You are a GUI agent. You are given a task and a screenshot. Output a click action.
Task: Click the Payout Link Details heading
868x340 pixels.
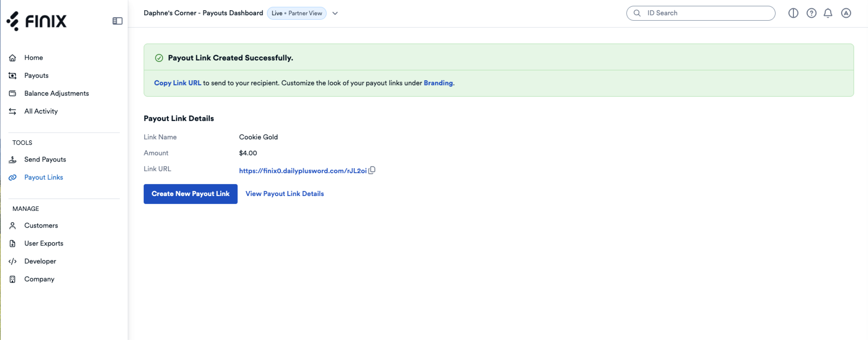[179, 118]
